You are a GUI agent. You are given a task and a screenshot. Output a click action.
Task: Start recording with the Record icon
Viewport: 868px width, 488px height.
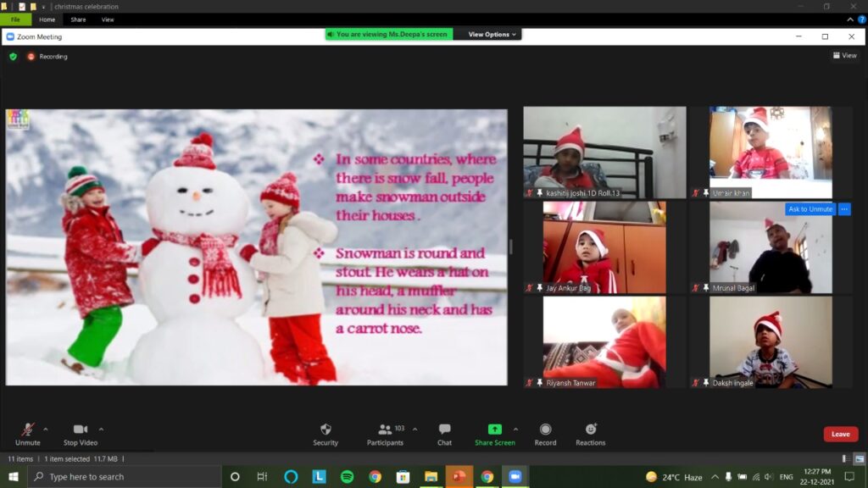[545, 430]
